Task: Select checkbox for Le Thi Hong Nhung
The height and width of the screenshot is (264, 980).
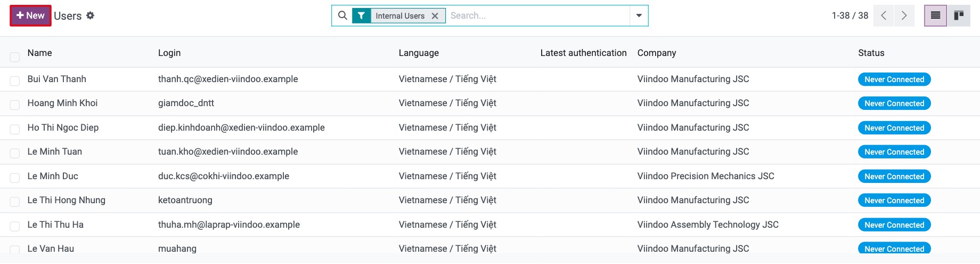Action: 15,202
